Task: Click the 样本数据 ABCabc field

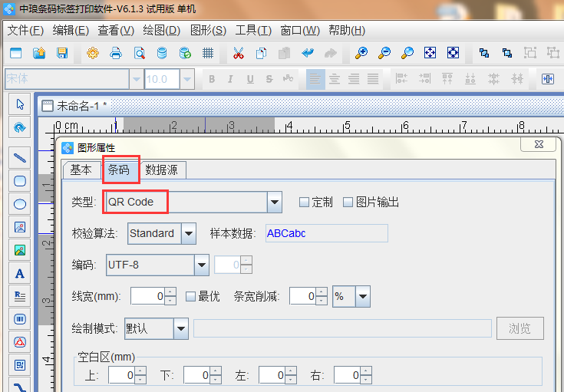Action: (326, 234)
